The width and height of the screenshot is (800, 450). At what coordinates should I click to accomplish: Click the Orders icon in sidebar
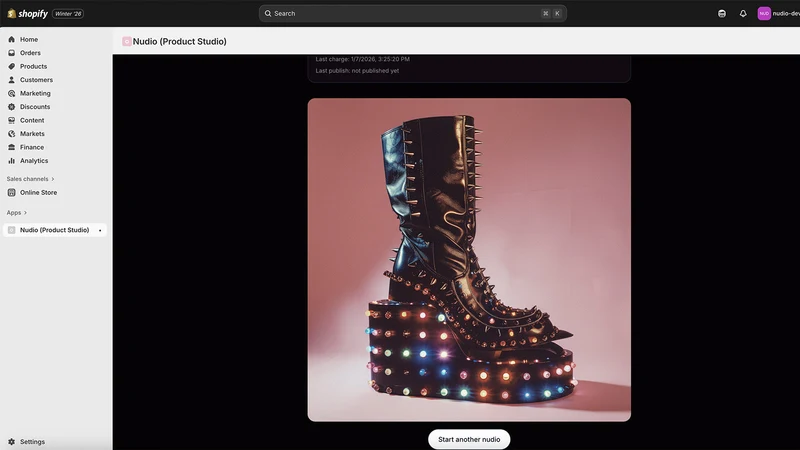click(x=12, y=53)
